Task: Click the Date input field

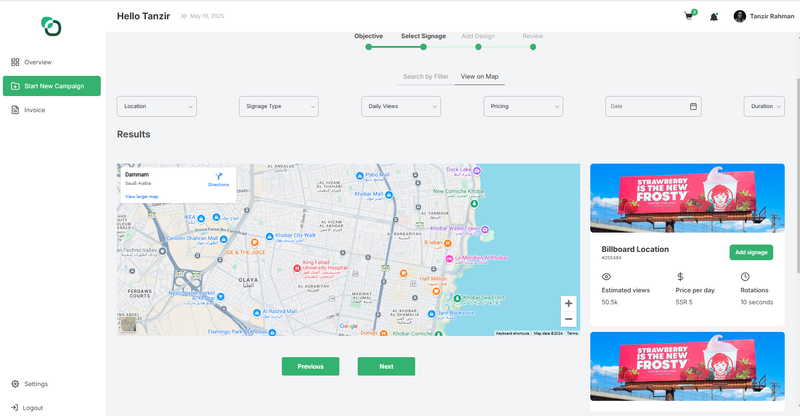Action: pos(653,106)
